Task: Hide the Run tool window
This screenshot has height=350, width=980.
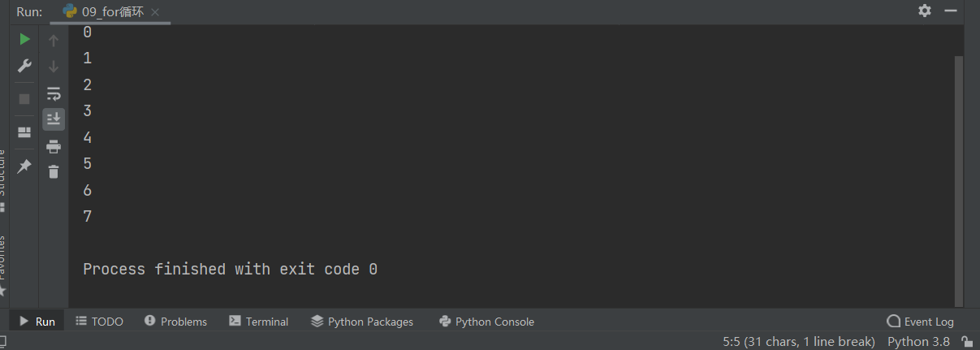Action: coord(952,11)
